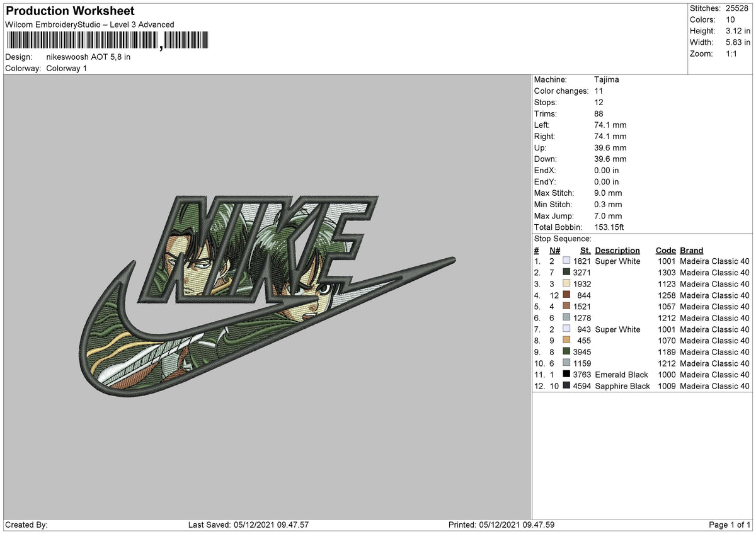Click the St. column header
This screenshot has width=756, height=534.
coord(585,250)
